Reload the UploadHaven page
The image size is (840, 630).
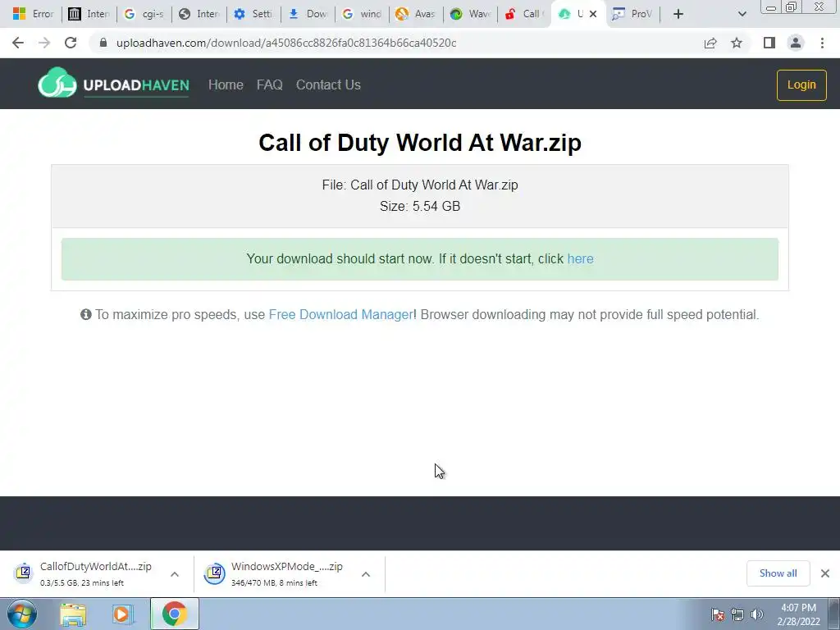tap(71, 43)
